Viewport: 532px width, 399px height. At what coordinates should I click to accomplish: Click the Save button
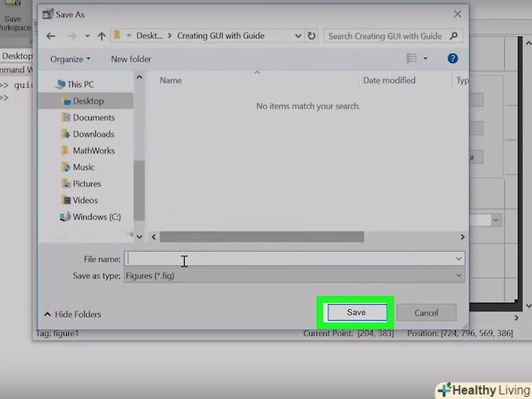pos(357,313)
